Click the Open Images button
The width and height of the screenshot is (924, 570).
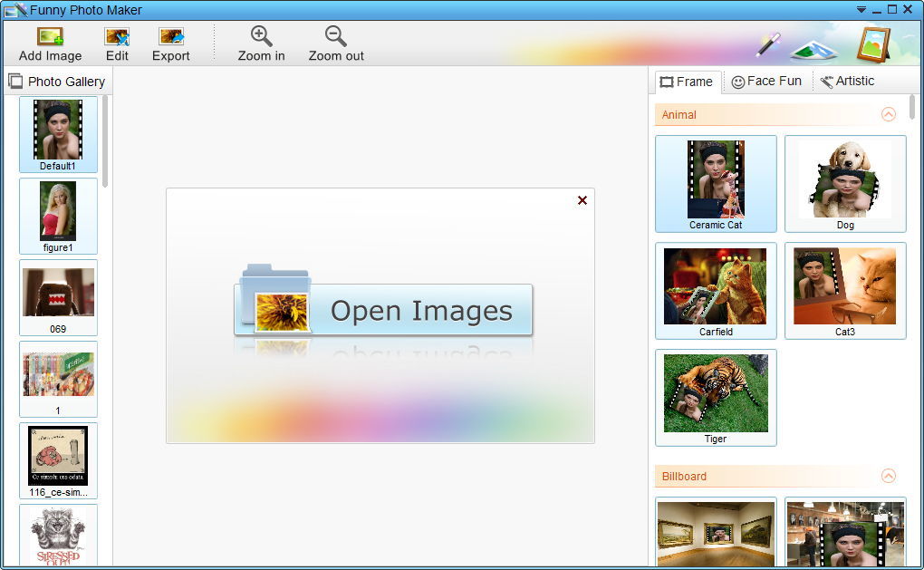coord(383,310)
